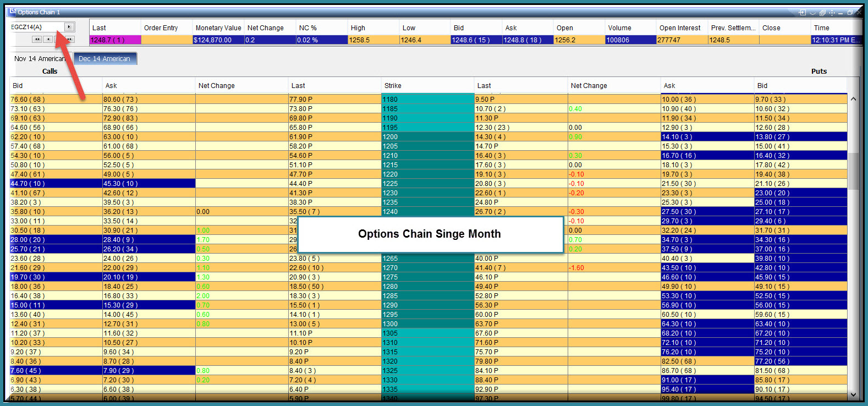Select the Dec 14 American tab
This screenshot has width=868, height=406.
[105, 58]
